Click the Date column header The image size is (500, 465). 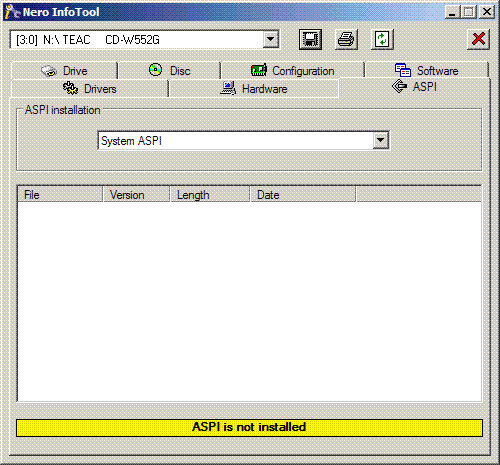[x=303, y=195]
